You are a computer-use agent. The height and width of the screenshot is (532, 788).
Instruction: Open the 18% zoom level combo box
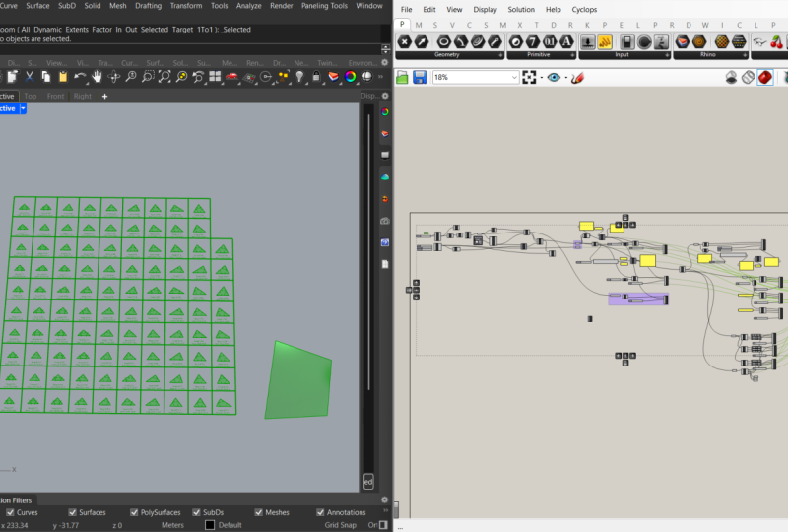[476, 77]
